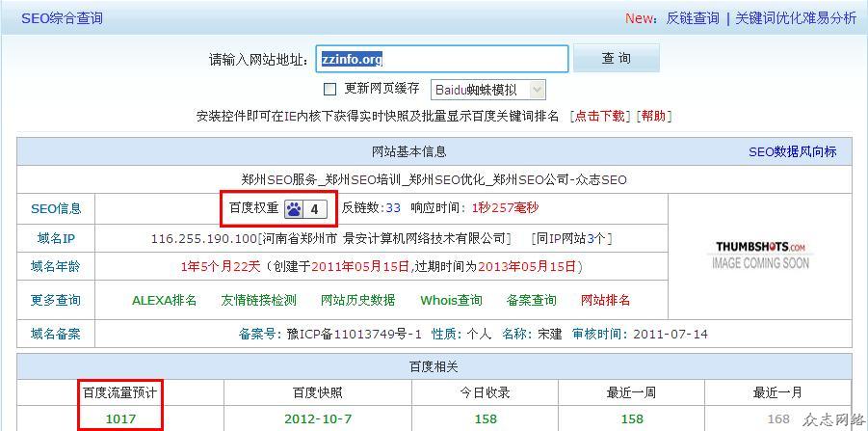This screenshot has height=431, width=868.
Task: Click the 响应时间 1秒257毫秒 value
Action: pyautogui.click(x=506, y=208)
